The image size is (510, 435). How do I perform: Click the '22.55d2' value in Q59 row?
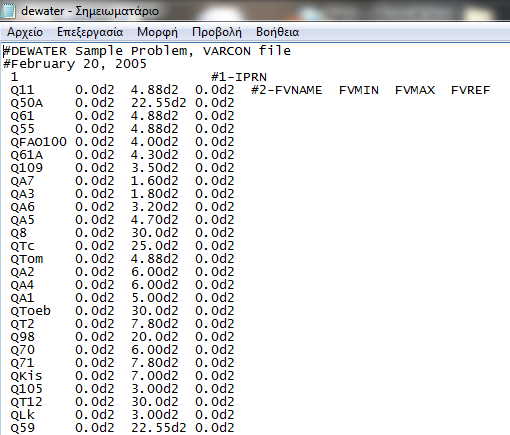159,428
